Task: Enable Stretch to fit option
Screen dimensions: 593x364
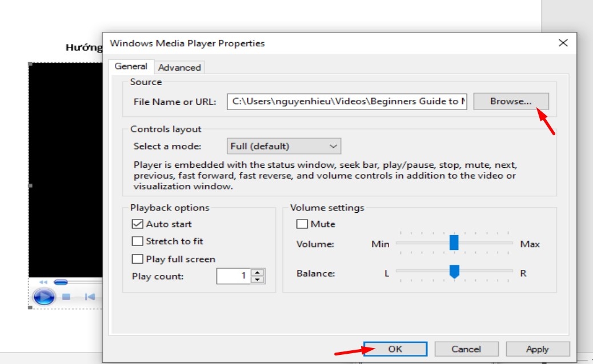Action: pyautogui.click(x=137, y=241)
